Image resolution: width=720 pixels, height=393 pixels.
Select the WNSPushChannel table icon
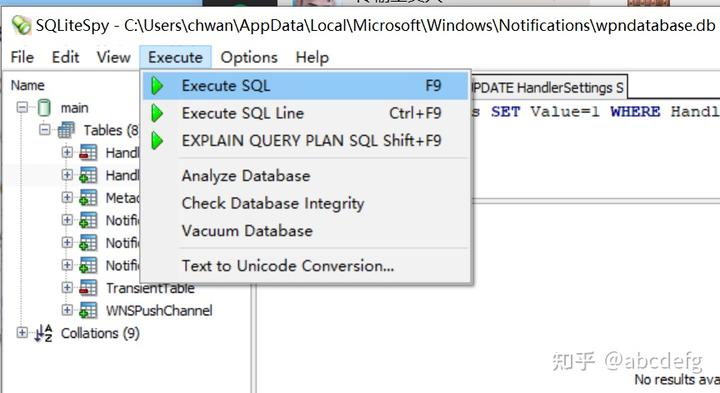coord(88,310)
